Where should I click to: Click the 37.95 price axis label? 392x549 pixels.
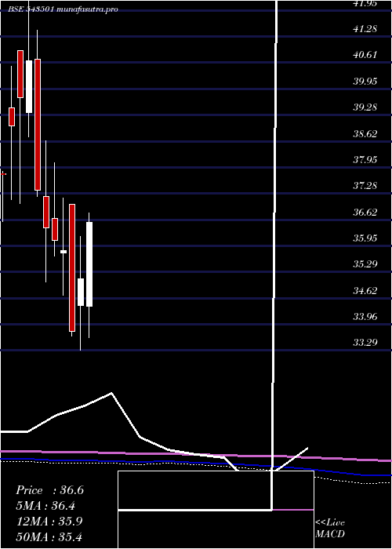[x=365, y=160]
